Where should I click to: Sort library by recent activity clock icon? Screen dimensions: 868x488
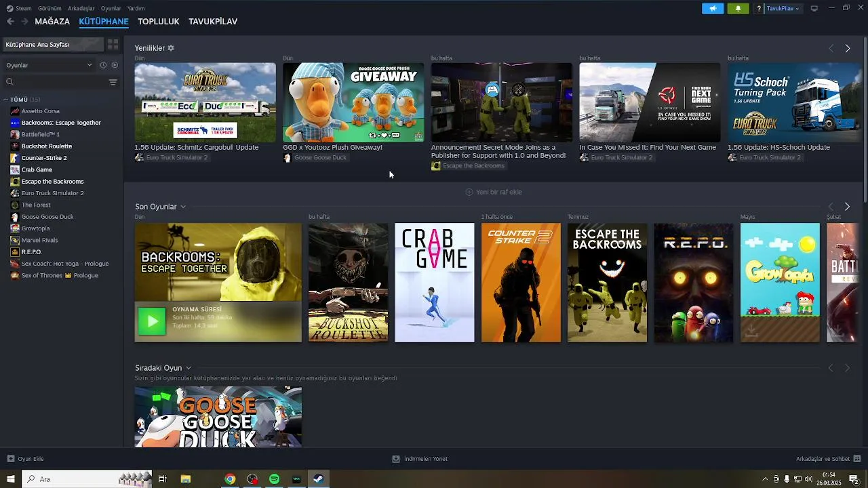pyautogui.click(x=103, y=65)
